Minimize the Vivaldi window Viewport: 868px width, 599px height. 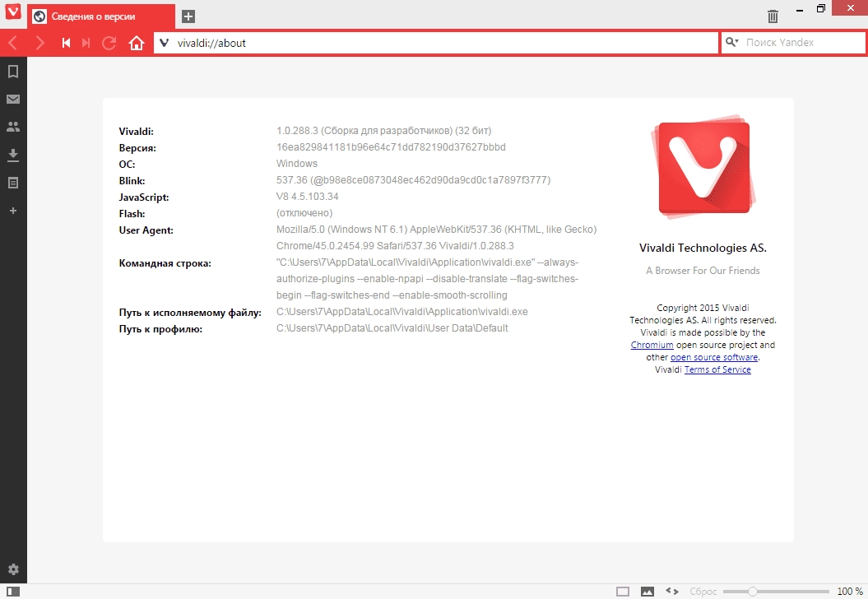(800, 9)
